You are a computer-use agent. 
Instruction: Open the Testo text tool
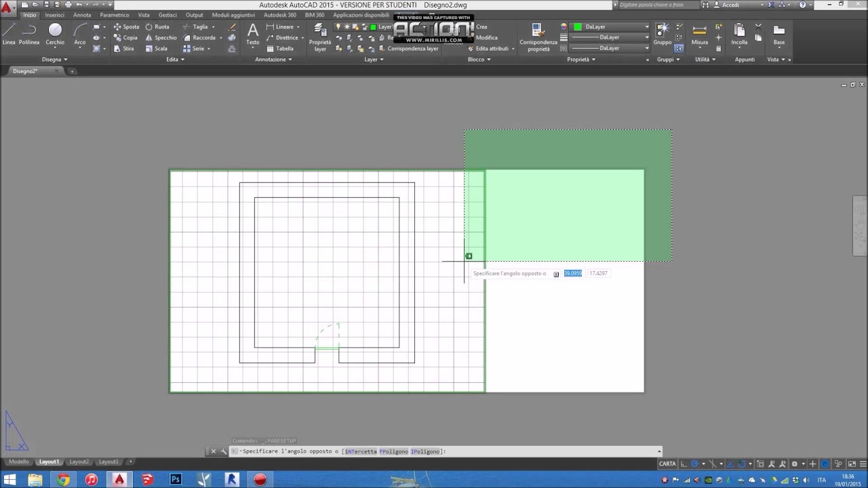pyautogui.click(x=252, y=34)
